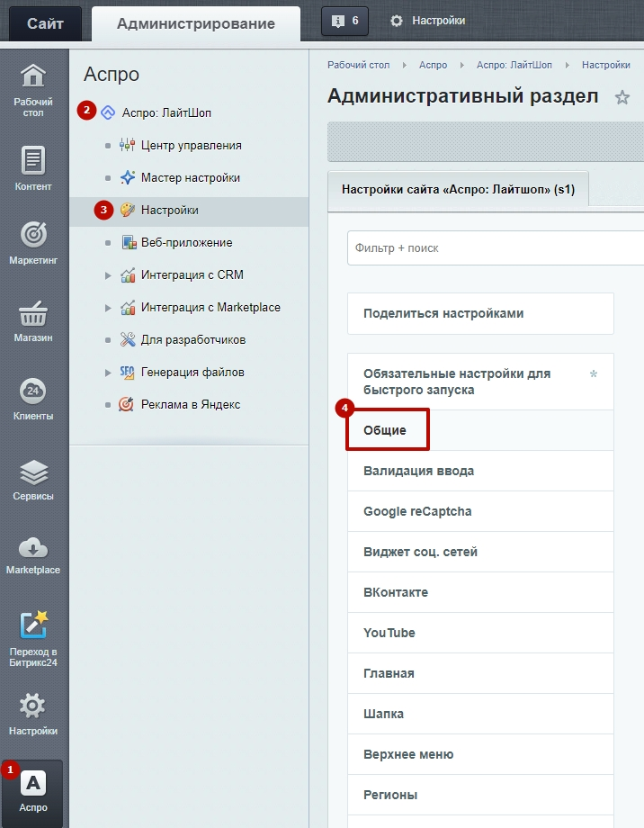Click the Фильтр + поиск input field
Screen dimensions: 644x828
[495, 247]
